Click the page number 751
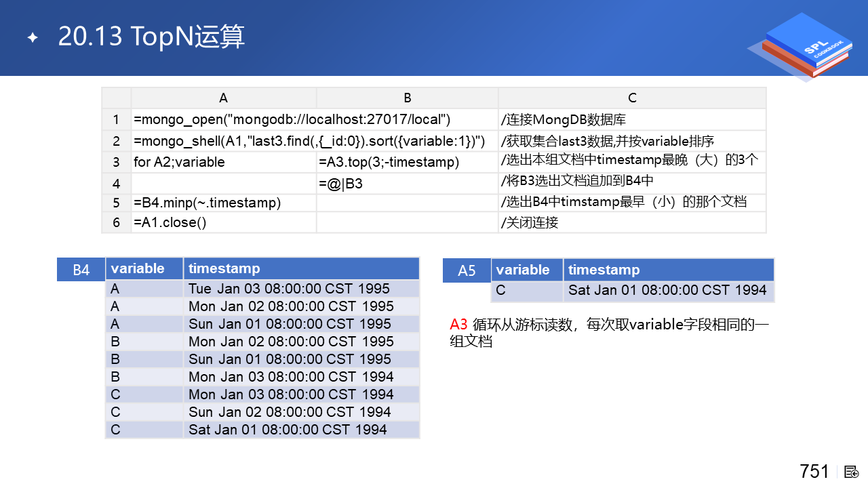Image resolution: width=868 pixels, height=488 pixels. pyautogui.click(x=814, y=471)
